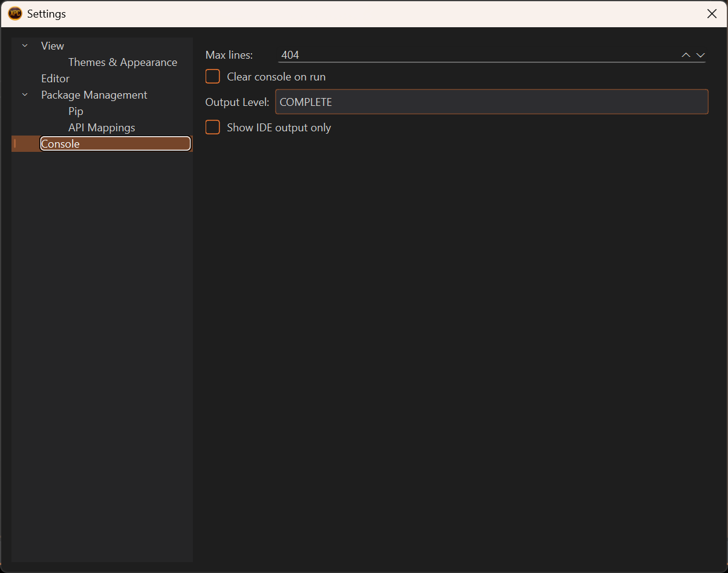Close the Settings dialog window

(712, 13)
